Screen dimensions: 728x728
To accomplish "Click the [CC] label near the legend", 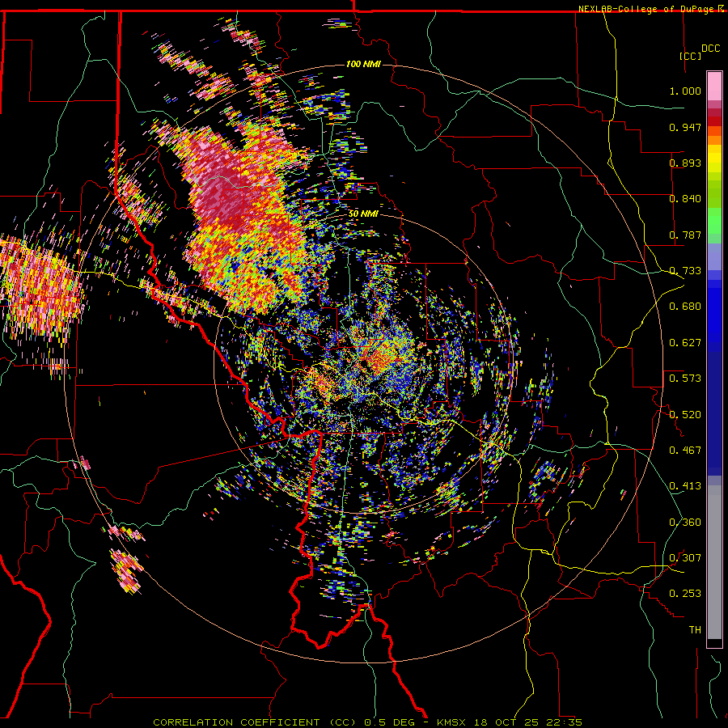I will pyautogui.click(x=690, y=56).
